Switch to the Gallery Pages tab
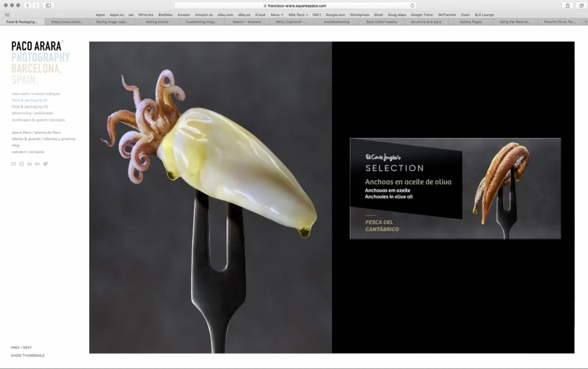This screenshot has width=588, height=369. point(471,22)
